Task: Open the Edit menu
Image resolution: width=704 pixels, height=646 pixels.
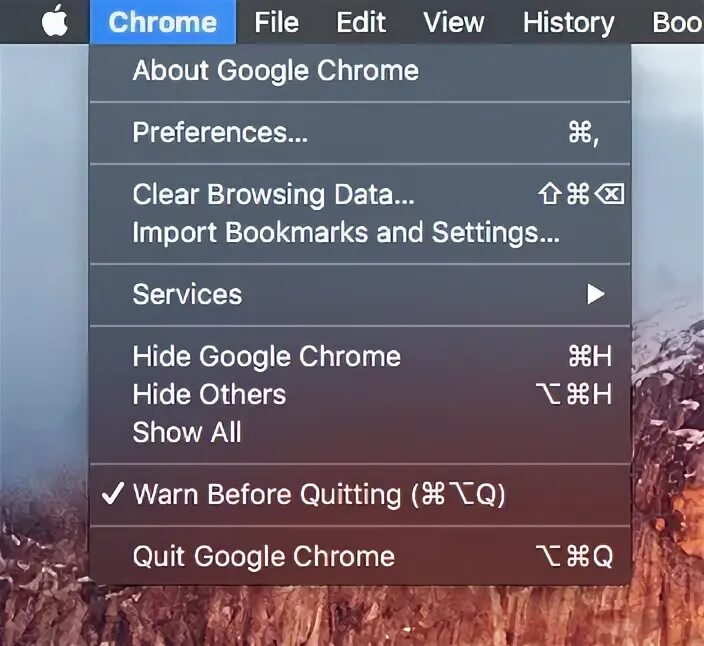Action: click(x=361, y=22)
